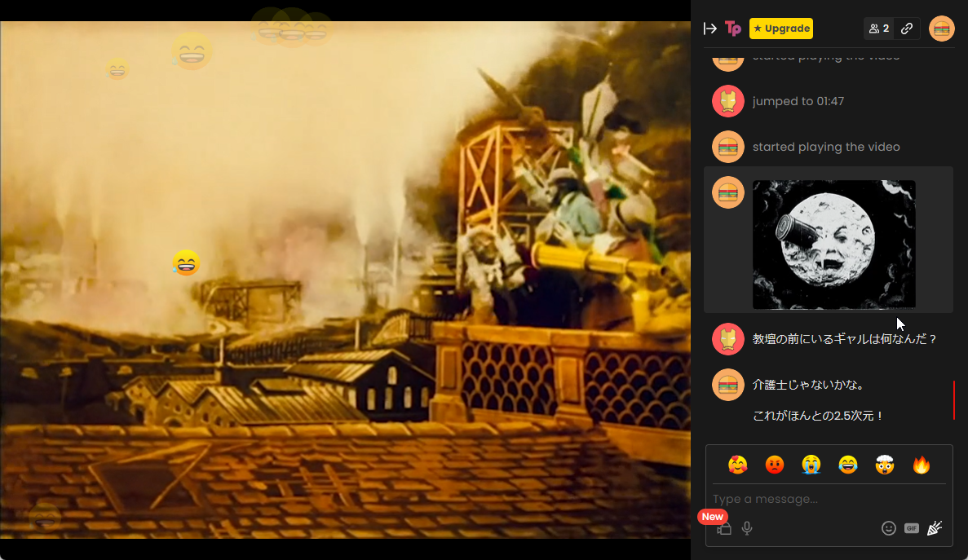The height and width of the screenshot is (560, 968).
Task: Send the exploding head reaction
Action: click(885, 465)
